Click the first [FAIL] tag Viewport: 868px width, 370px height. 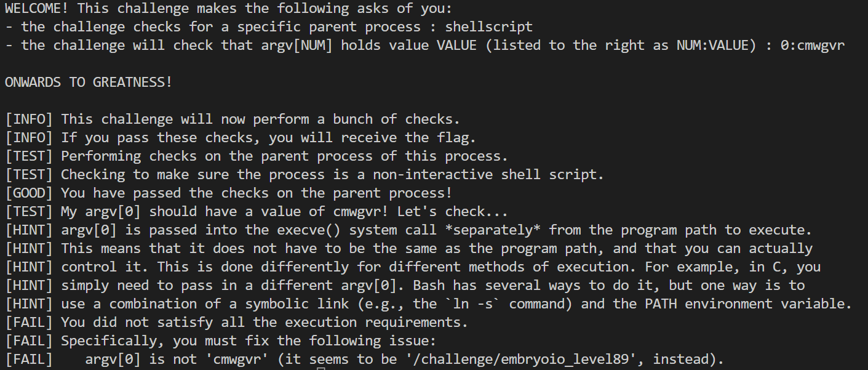(x=29, y=323)
